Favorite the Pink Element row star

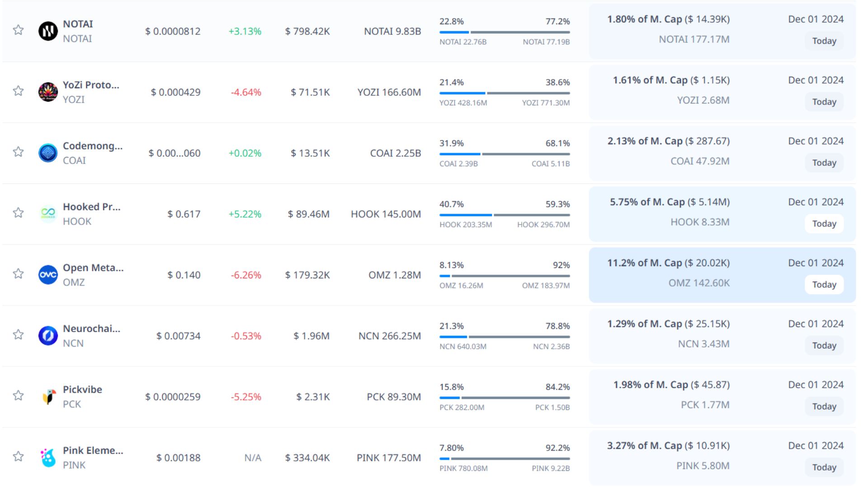pyautogui.click(x=18, y=456)
